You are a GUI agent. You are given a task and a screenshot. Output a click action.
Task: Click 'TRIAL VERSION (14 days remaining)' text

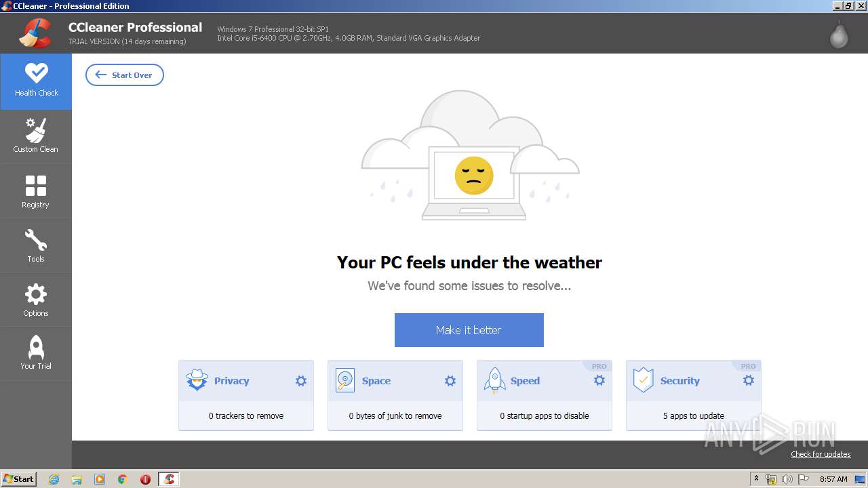click(x=127, y=41)
